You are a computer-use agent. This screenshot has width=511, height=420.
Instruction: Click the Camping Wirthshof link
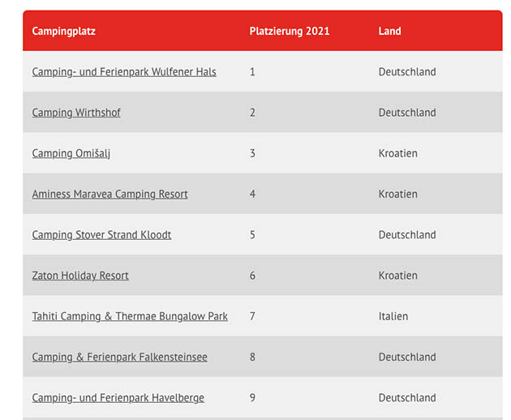76,113
